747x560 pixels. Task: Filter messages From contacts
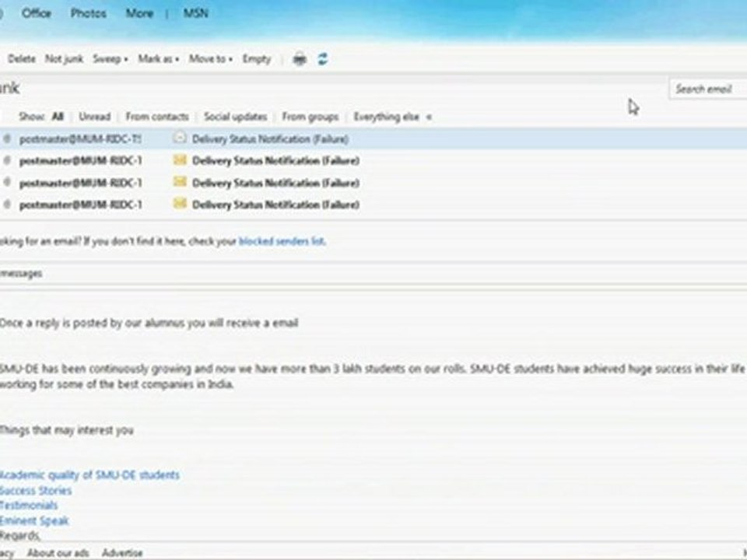click(156, 117)
